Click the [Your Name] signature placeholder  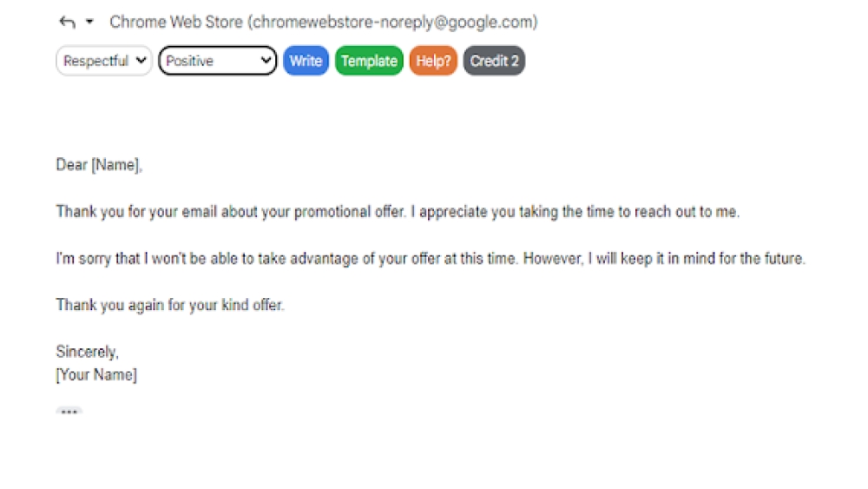96,375
